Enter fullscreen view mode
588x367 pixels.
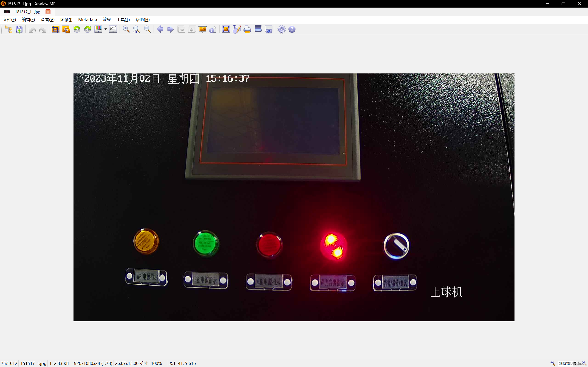coord(226,29)
